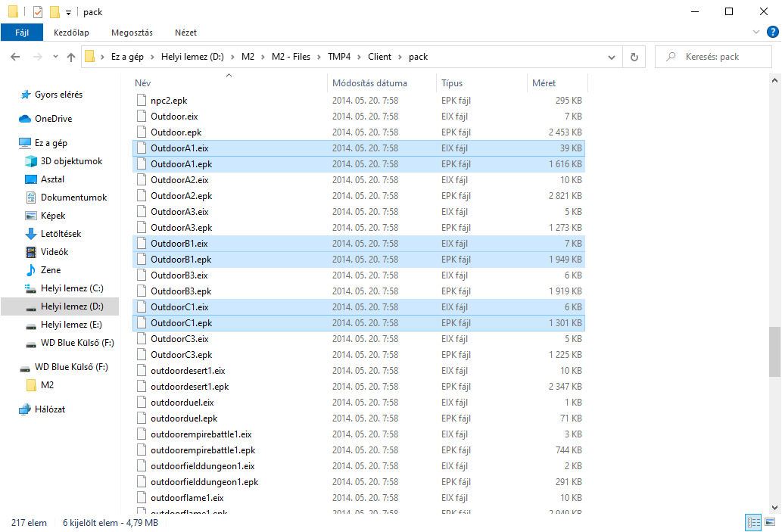Viewport: 782px width, 532px height.
Task: Open Letöltések download arrow icon
Action: (x=31, y=233)
